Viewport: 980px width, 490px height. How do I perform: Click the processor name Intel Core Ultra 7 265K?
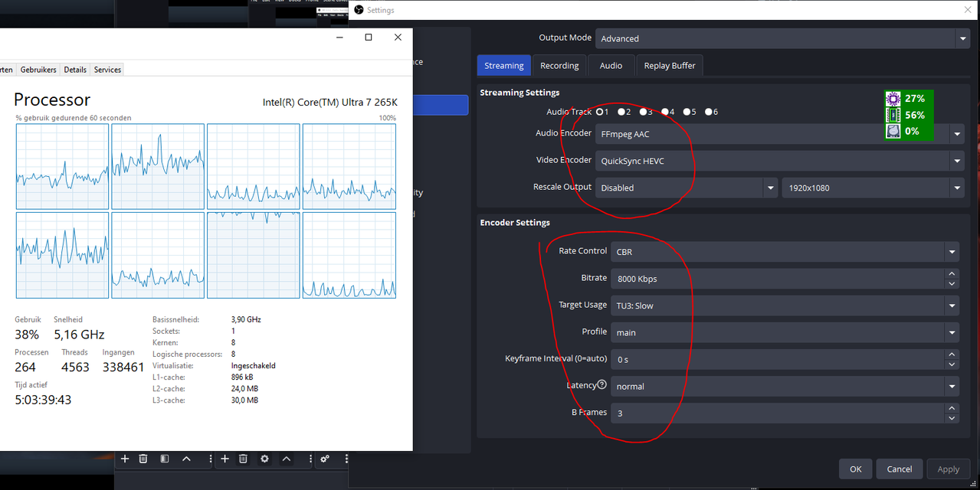click(x=329, y=103)
